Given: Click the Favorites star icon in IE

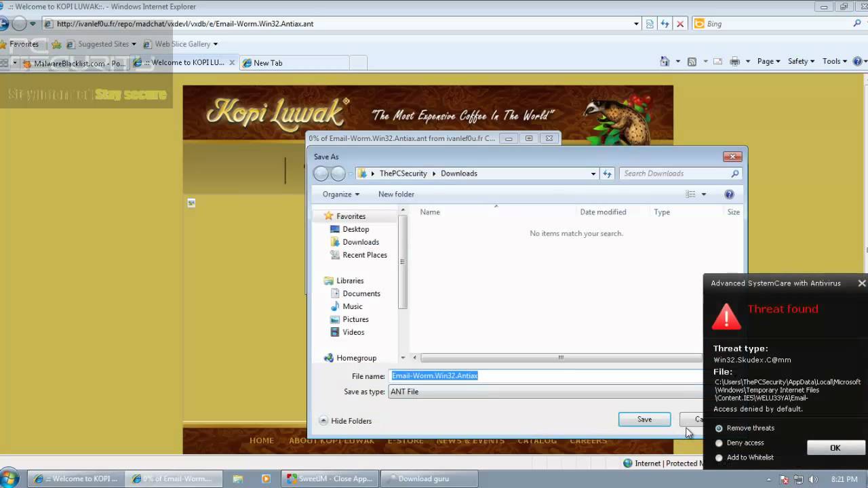Looking at the screenshot, I should pos(3,44).
